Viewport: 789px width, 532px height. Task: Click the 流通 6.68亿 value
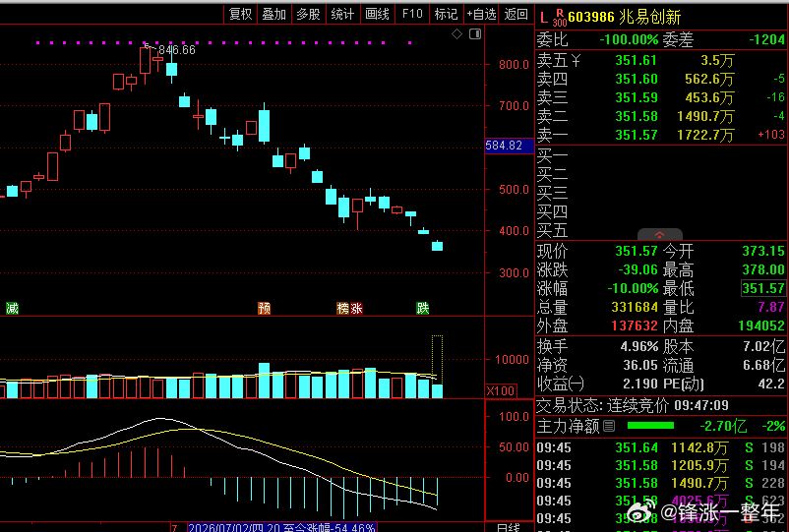point(764,365)
